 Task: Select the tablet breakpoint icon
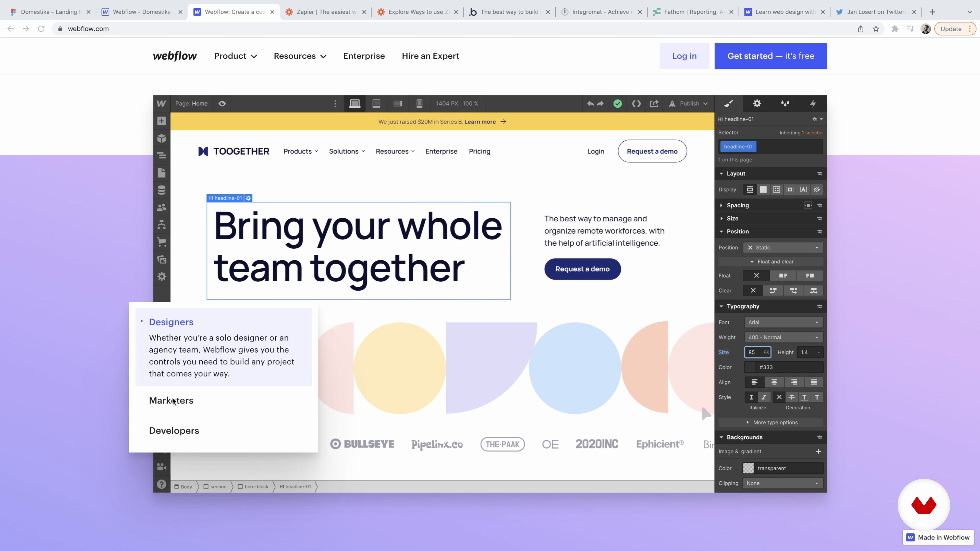coord(376,103)
